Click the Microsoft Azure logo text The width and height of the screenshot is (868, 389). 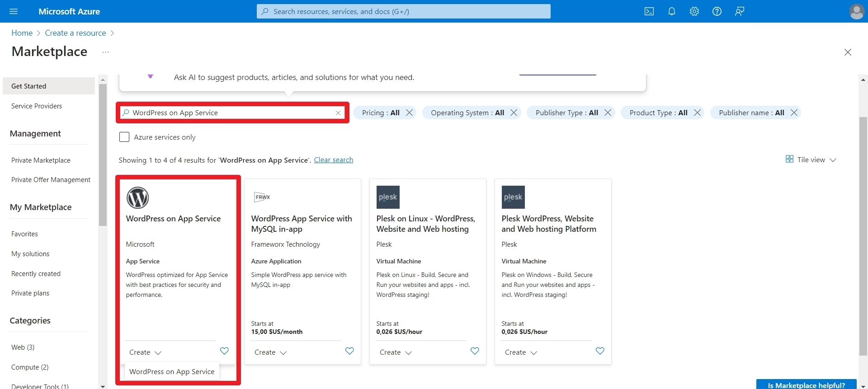(x=69, y=11)
